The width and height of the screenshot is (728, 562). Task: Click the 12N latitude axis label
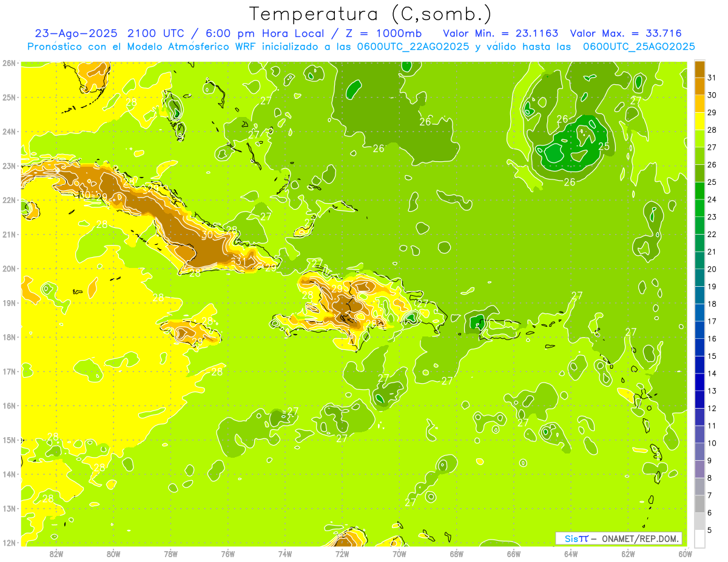[9, 542]
